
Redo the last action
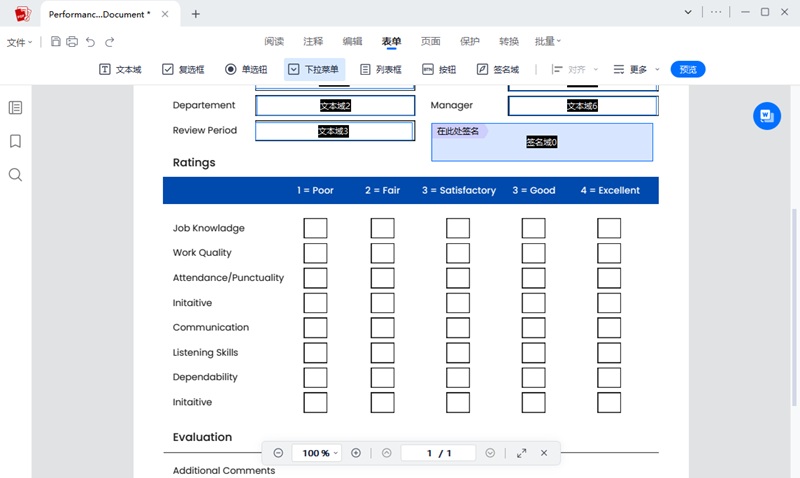(x=110, y=42)
